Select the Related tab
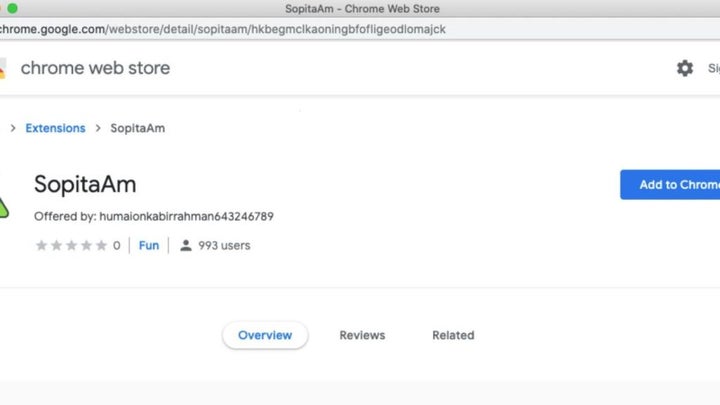Screen dimensions: 720x405 [x=453, y=335]
